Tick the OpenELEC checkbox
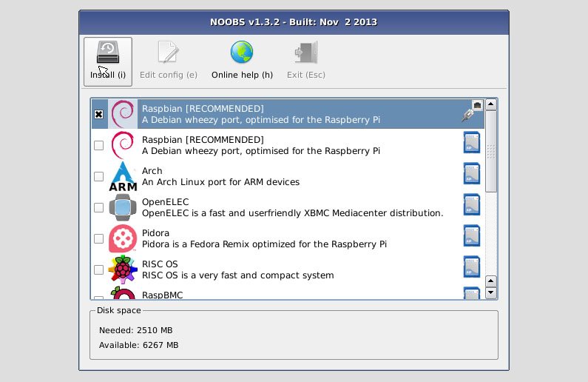Image resolution: width=588 pixels, height=382 pixels. 99,208
